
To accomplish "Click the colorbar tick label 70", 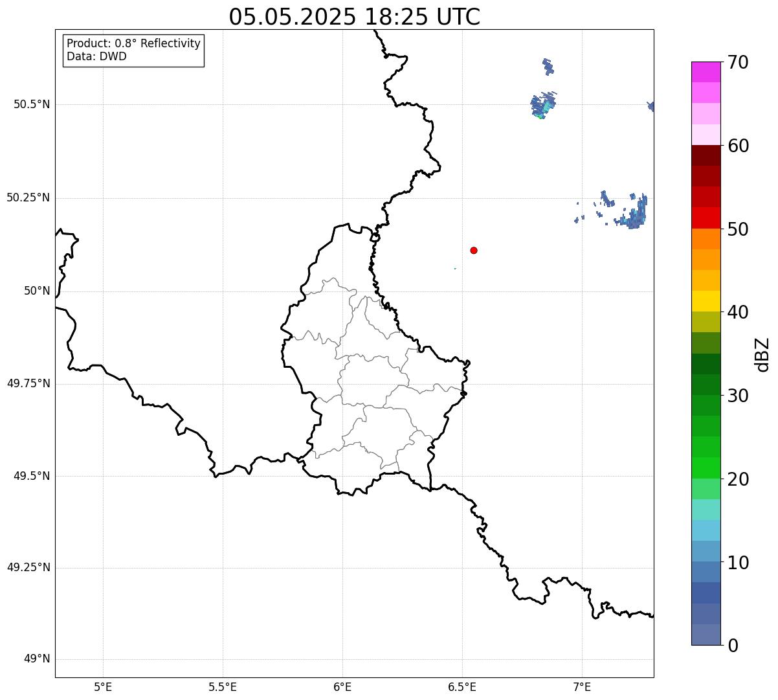I will (738, 62).
